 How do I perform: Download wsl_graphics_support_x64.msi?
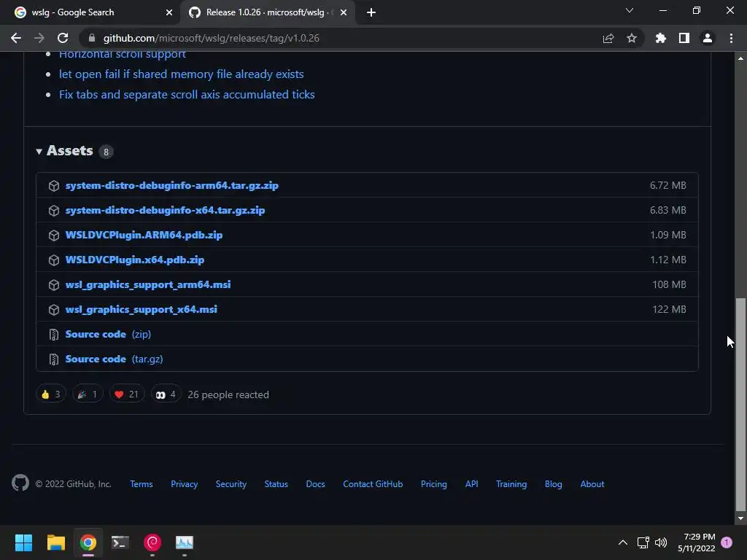(x=141, y=309)
